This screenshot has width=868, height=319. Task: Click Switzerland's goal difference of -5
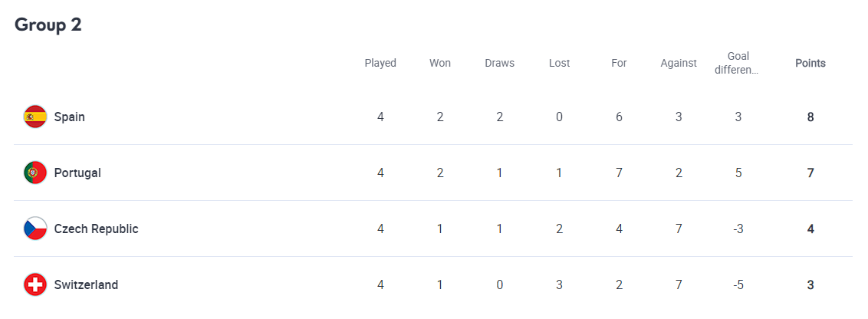738,284
